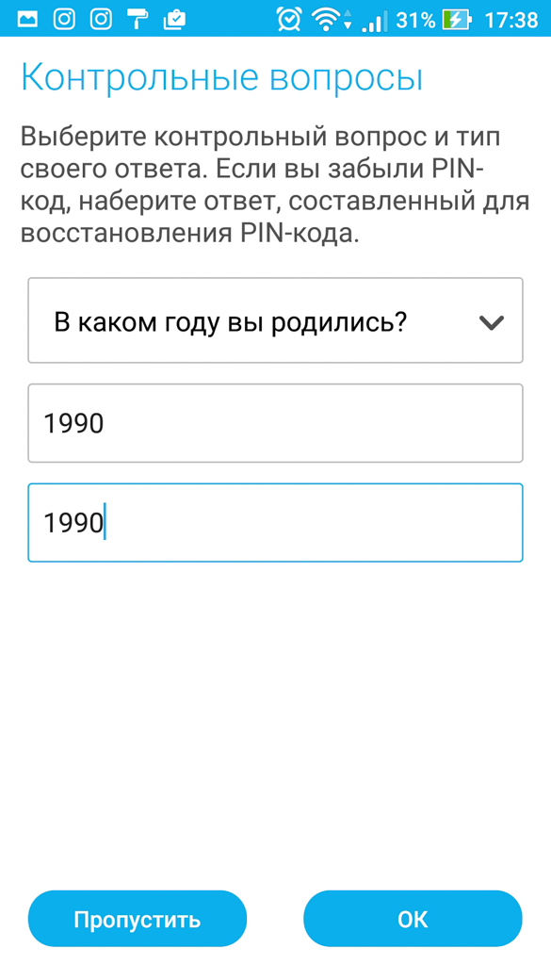Tap the alarm clock status icon
The width and height of the screenshot is (551, 980).
pos(289,20)
